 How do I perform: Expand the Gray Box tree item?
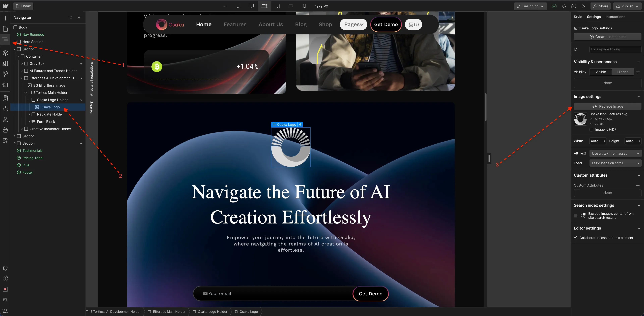point(22,63)
